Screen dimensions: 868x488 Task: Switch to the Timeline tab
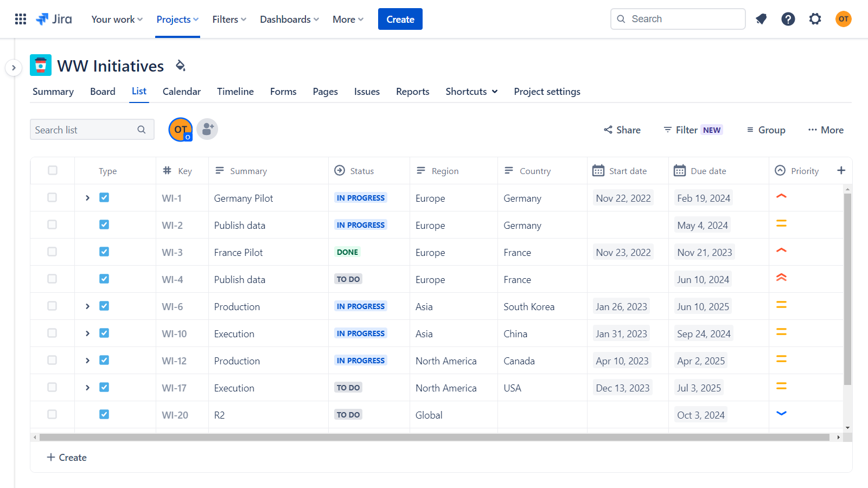(x=235, y=91)
